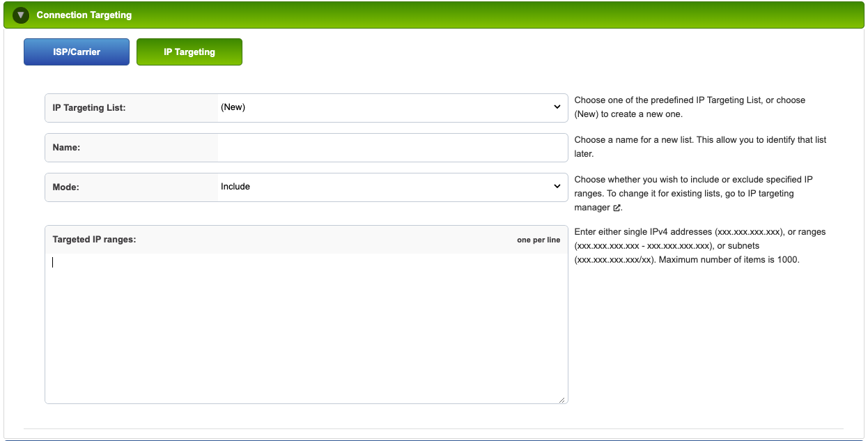This screenshot has height=441, width=868.
Task: Click the green IP Targeting button
Action: click(189, 52)
